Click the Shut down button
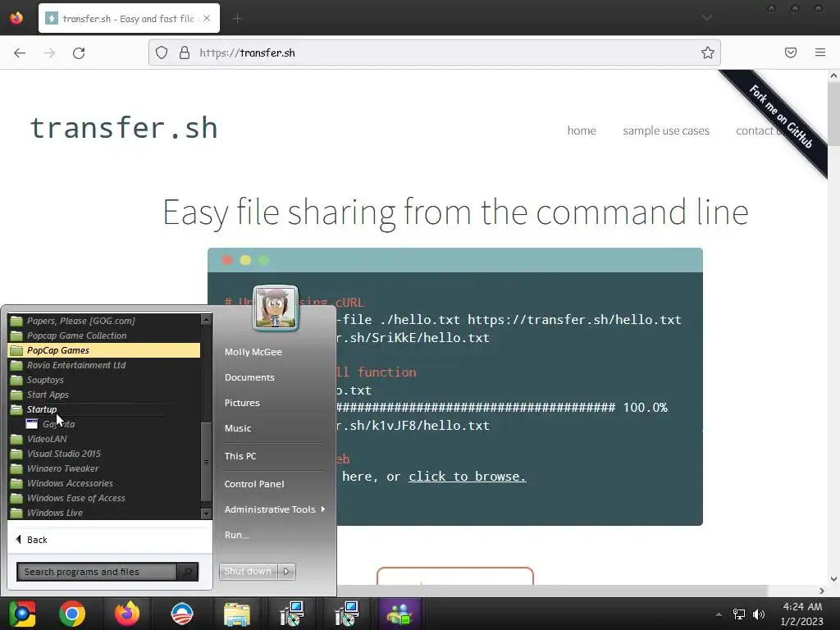 point(248,571)
